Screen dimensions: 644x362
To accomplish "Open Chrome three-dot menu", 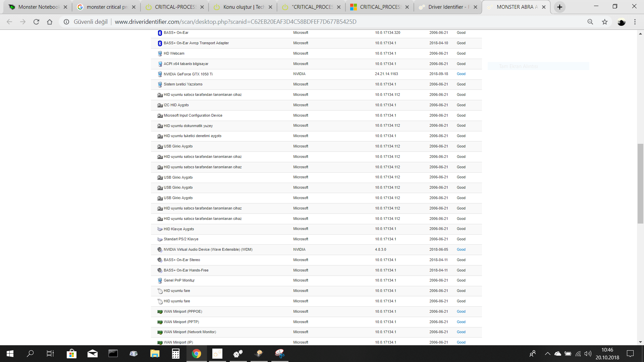I will point(635,22).
